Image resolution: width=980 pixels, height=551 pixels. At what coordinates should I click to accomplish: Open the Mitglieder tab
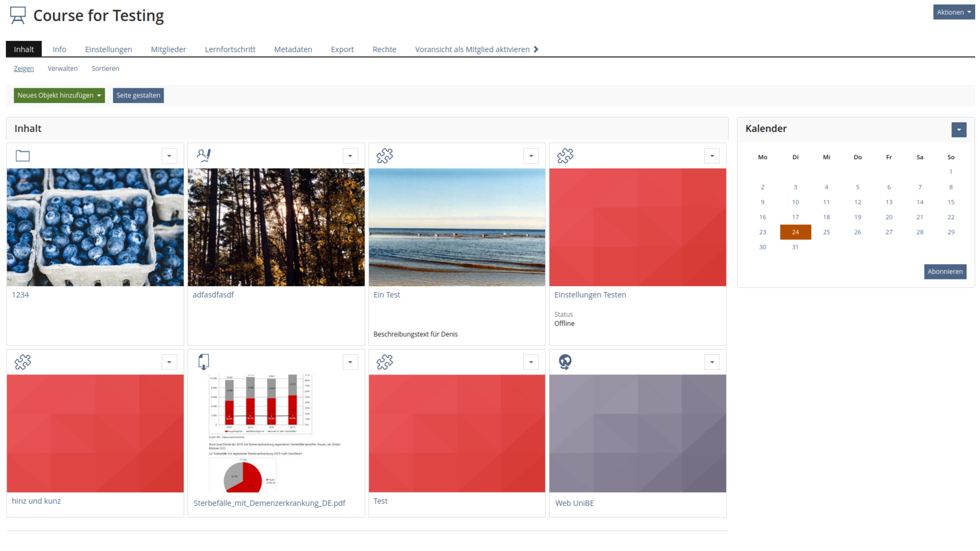point(168,49)
